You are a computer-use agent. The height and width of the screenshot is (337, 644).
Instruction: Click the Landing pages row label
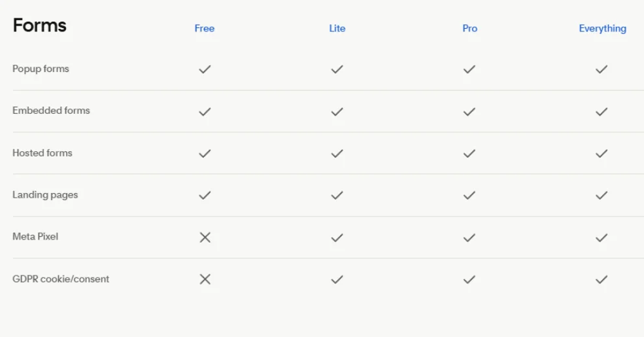tap(45, 195)
